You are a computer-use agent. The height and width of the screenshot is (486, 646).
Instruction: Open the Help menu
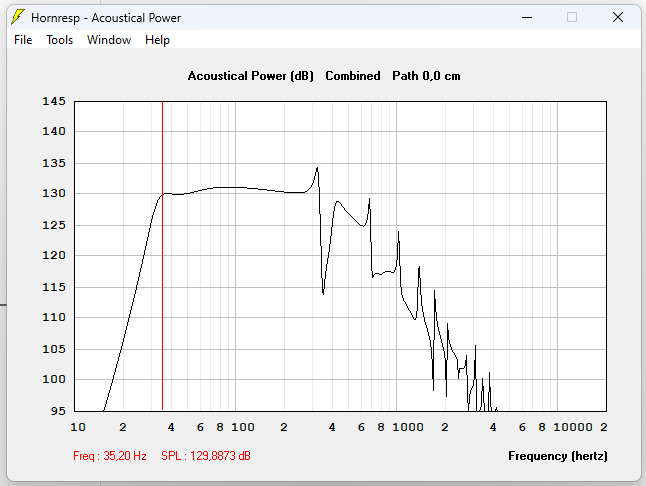click(157, 40)
